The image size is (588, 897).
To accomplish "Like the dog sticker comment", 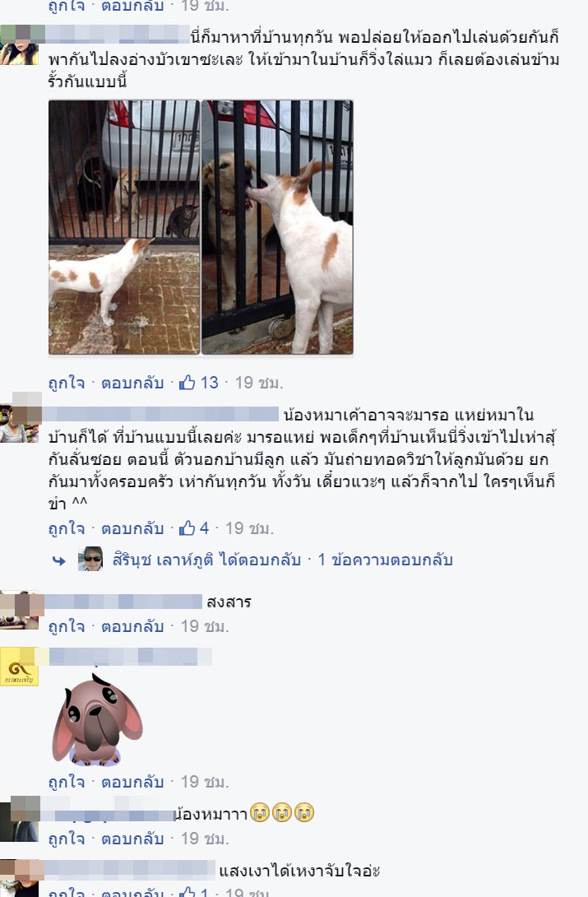I will pyautogui.click(x=67, y=782).
